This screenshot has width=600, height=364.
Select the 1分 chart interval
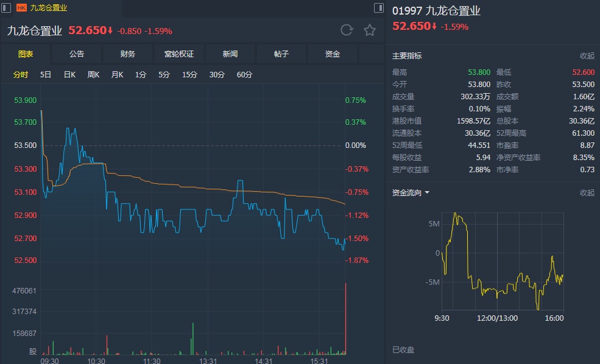(x=141, y=74)
